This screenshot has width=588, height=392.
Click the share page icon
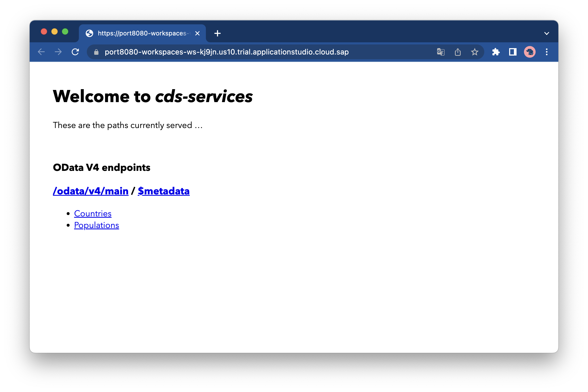pos(458,52)
